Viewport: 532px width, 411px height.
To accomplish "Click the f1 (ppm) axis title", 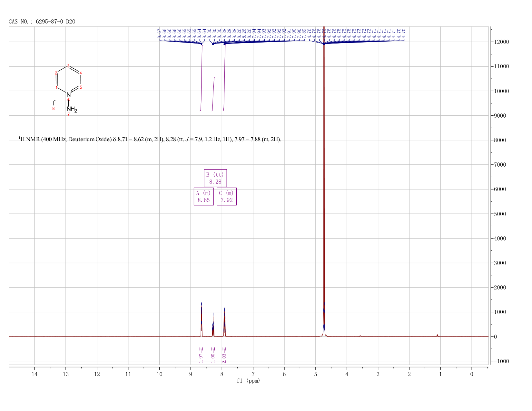I will pos(248,381).
